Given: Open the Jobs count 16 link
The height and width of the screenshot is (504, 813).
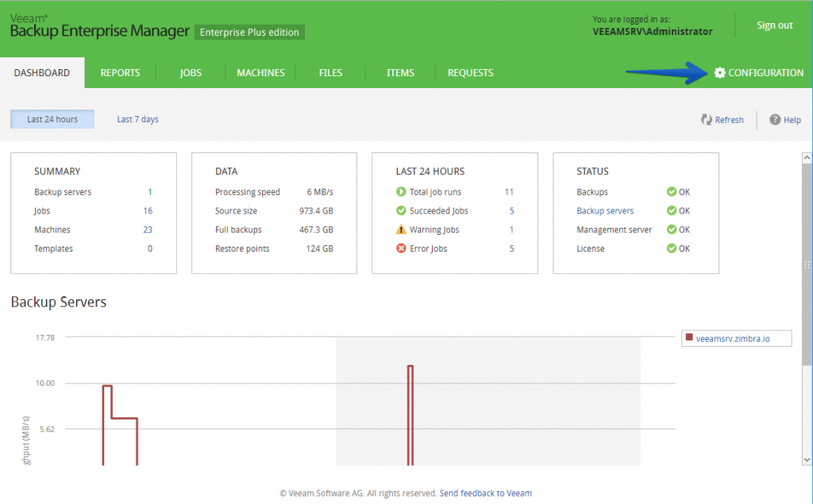Looking at the screenshot, I should click(148, 210).
